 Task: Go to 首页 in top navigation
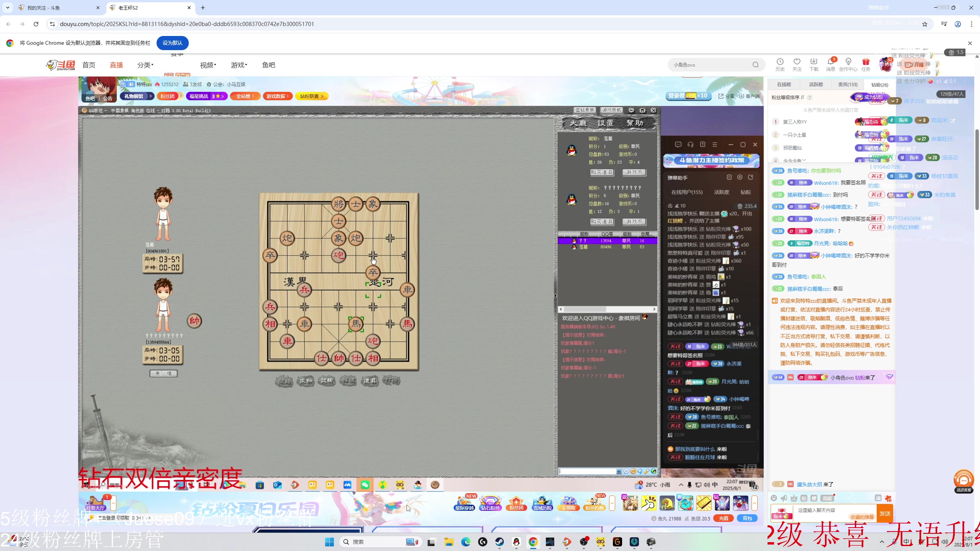pos(89,65)
